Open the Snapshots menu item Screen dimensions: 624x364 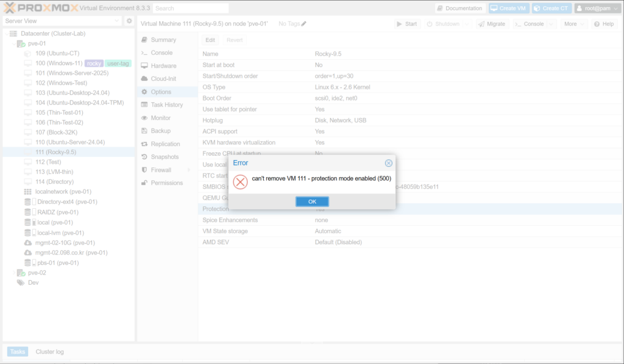tap(164, 157)
